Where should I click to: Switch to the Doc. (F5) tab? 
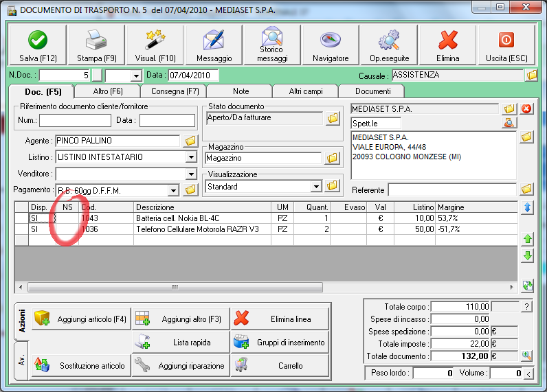(43, 92)
